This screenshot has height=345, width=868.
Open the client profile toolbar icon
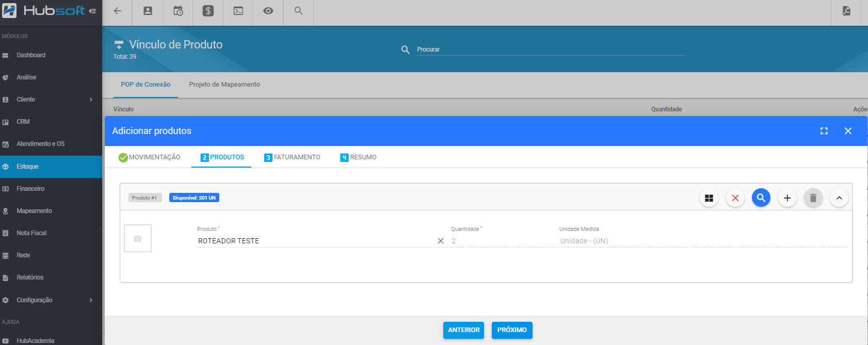coord(148,11)
